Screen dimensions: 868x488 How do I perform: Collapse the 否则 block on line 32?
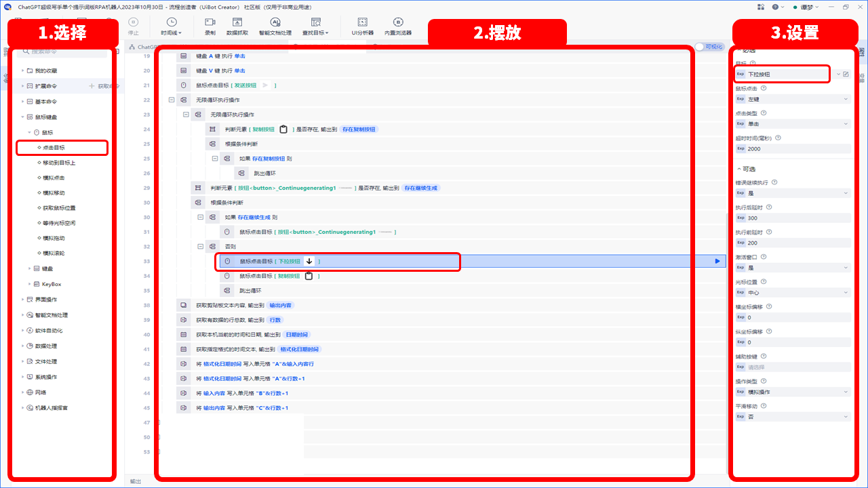pyautogui.click(x=201, y=247)
